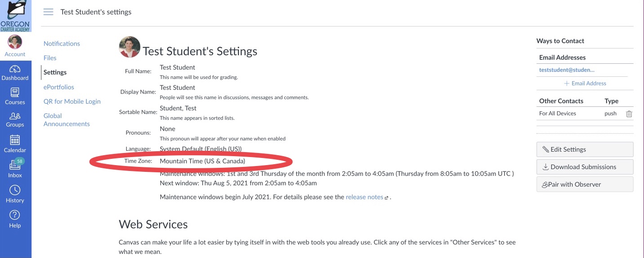Open the Help question mark icon
Viewport: 644px width, 258px height.
(x=15, y=219)
